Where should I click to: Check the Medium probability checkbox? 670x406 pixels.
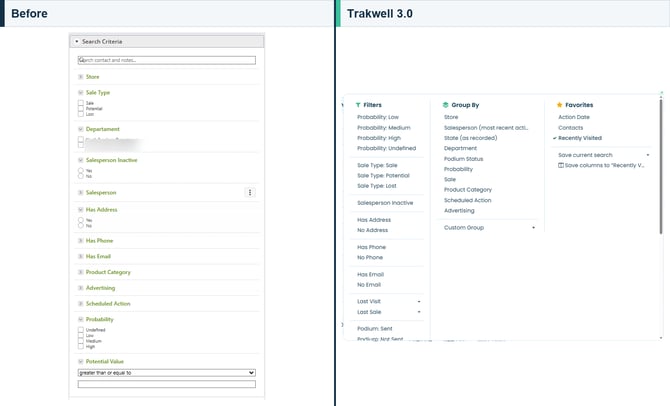(x=81, y=341)
